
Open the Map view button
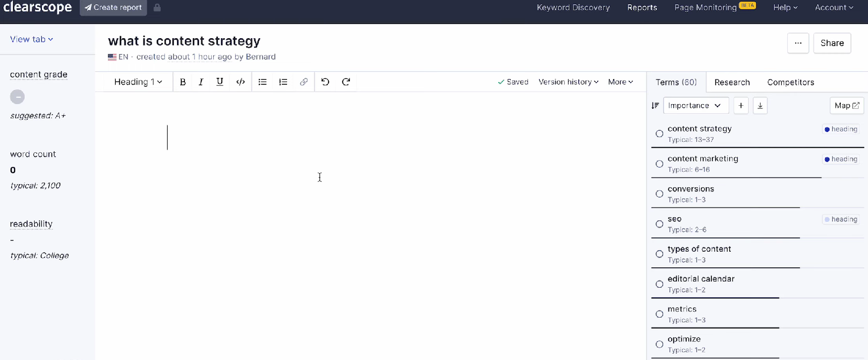pos(847,106)
